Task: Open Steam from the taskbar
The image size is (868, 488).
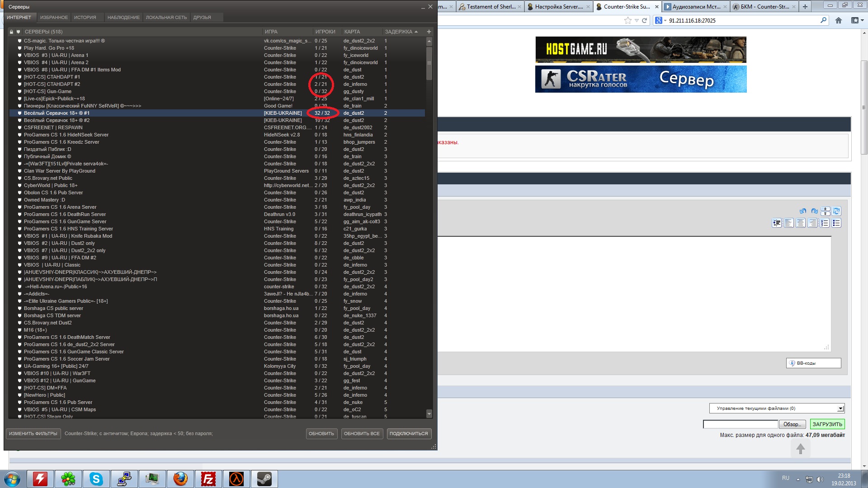Action: 264,479
